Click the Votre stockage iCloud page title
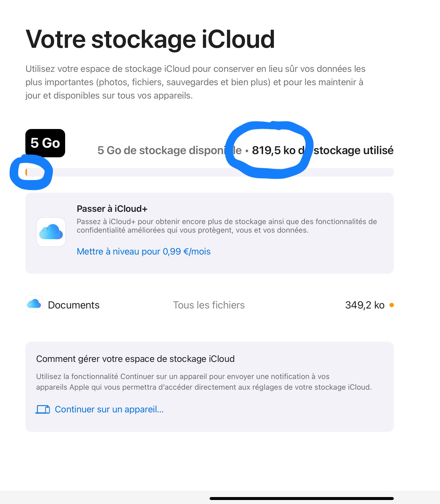Viewport: 440px width, 504px height. [150, 40]
